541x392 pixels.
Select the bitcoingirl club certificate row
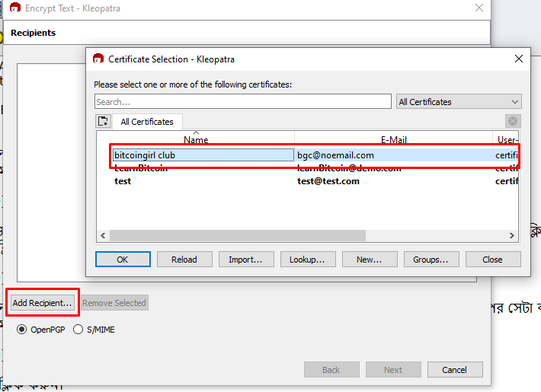[315, 155]
